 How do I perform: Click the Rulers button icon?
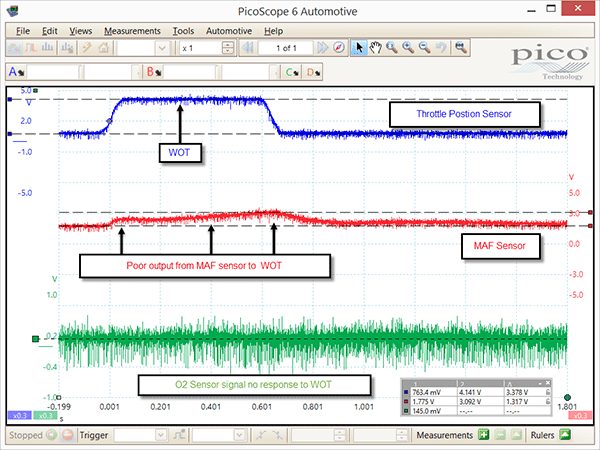click(x=565, y=435)
